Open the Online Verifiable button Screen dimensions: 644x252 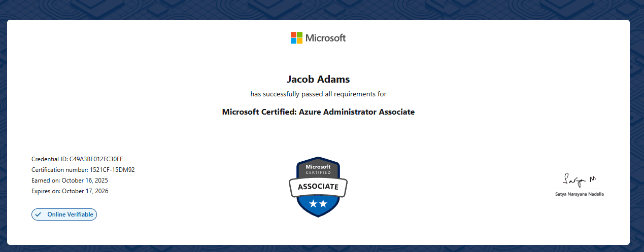coord(64,214)
